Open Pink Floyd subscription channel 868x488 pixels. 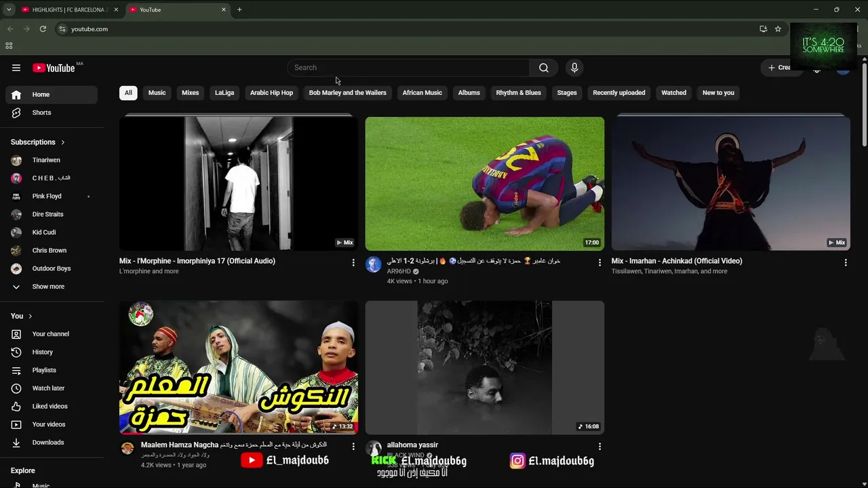tap(52, 197)
